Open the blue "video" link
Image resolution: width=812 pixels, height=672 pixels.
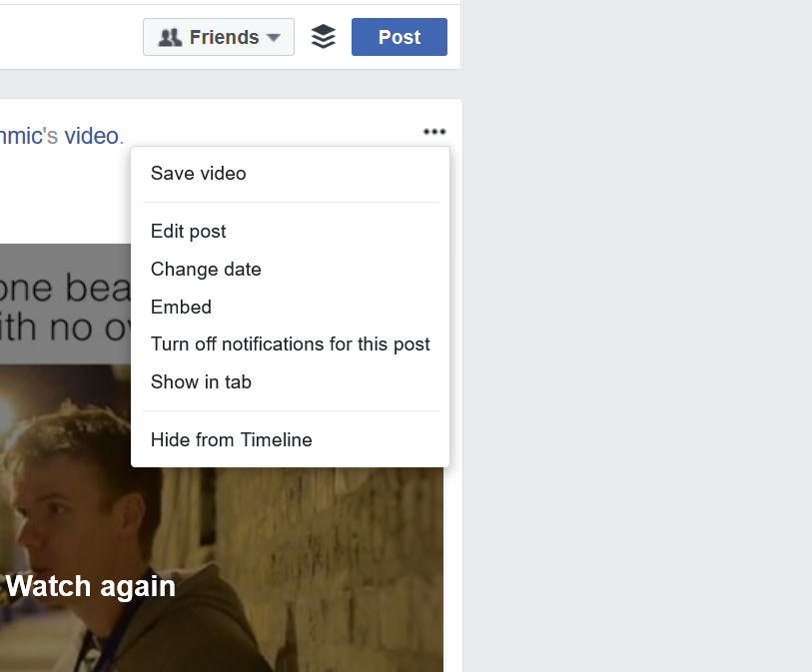pyautogui.click(x=91, y=136)
